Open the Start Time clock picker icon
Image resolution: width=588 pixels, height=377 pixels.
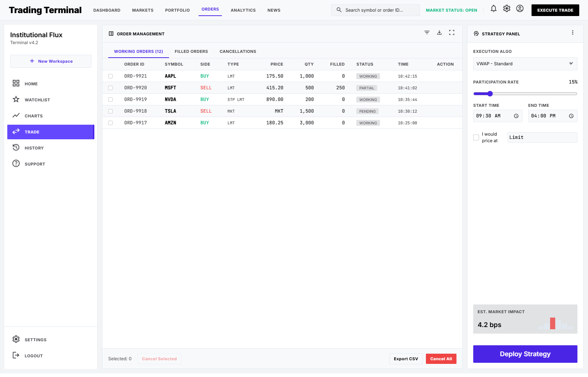[x=516, y=116]
